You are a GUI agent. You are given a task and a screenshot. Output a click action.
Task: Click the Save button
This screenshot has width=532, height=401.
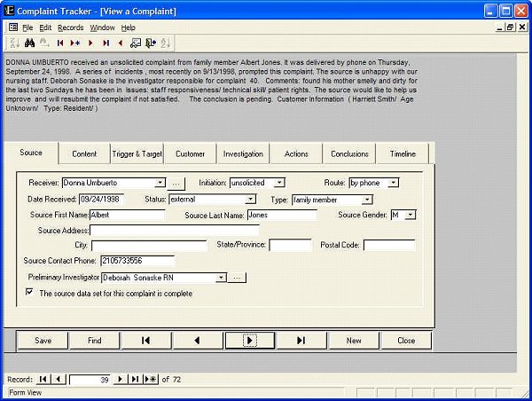coord(43,340)
